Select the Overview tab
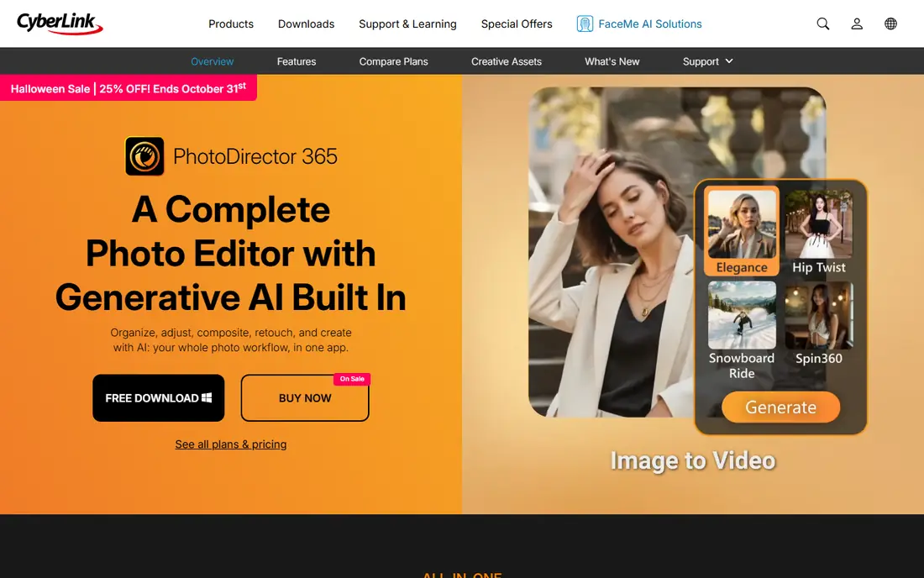 pos(213,61)
